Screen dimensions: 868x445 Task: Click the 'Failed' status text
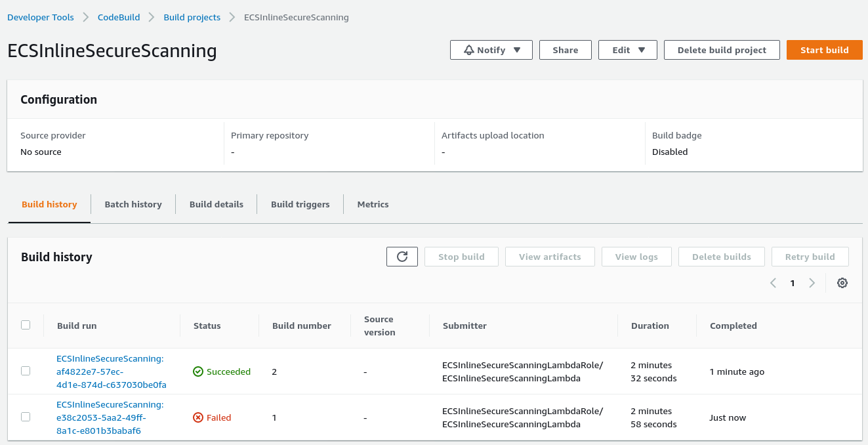(219, 417)
